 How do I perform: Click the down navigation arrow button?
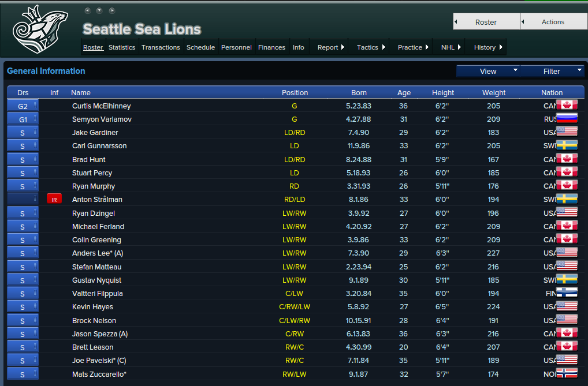99,10
